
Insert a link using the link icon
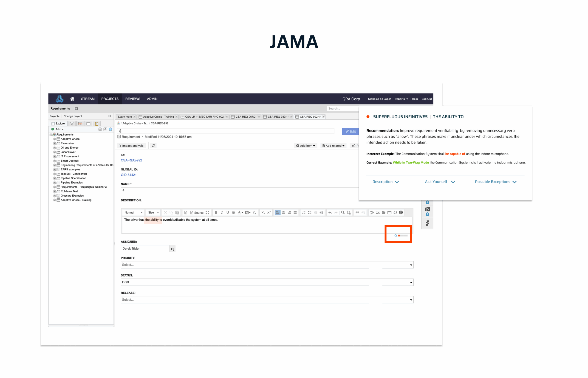click(x=357, y=213)
